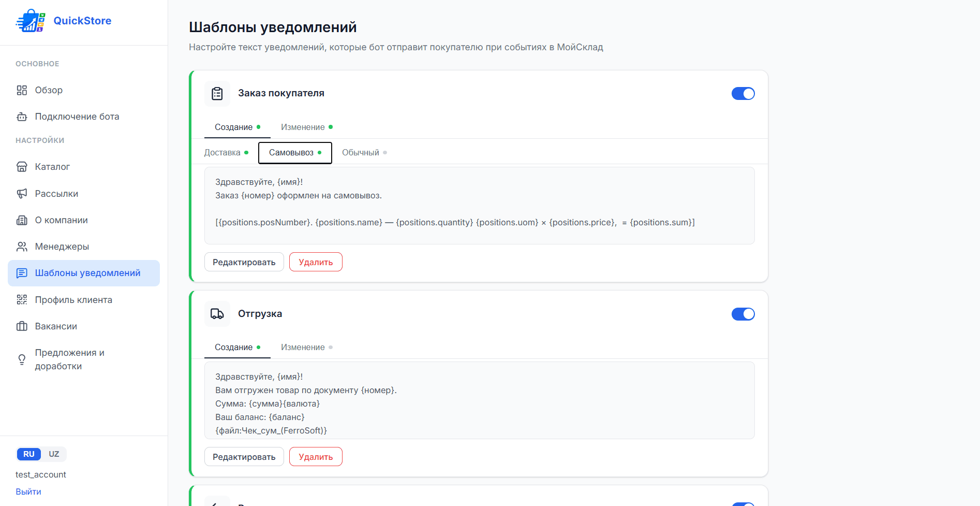The image size is (980, 506).
Task: Disable the Заказ покупателя notification toggle
Action: (x=743, y=94)
